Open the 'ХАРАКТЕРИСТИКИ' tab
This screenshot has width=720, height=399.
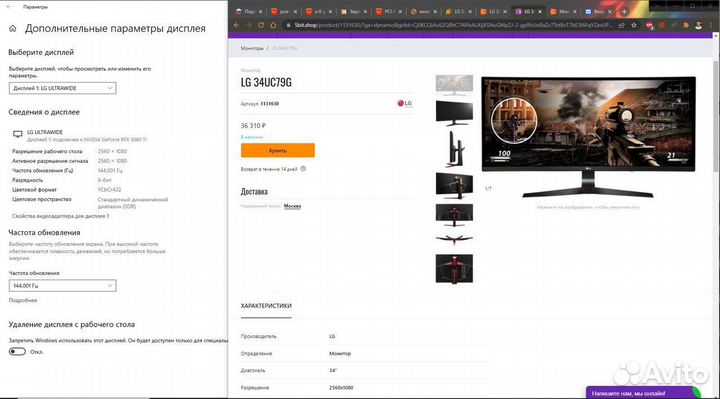click(266, 306)
